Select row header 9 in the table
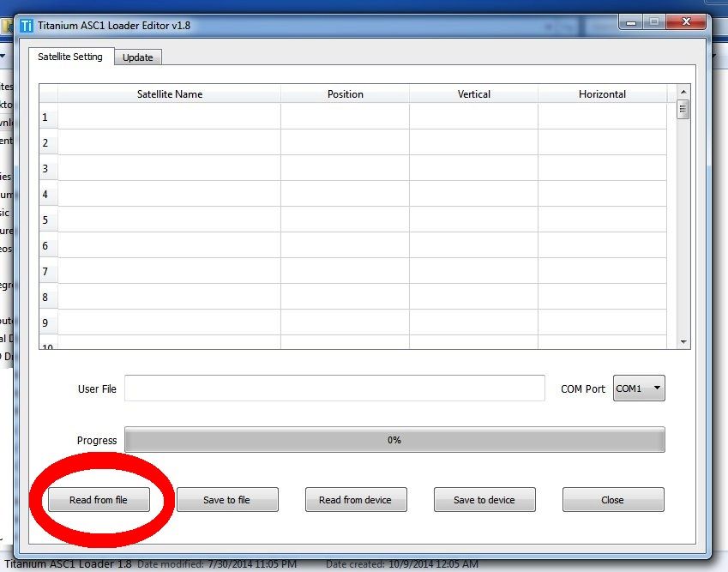728x572 pixels. pyautogui.click(x=48, y=322)
